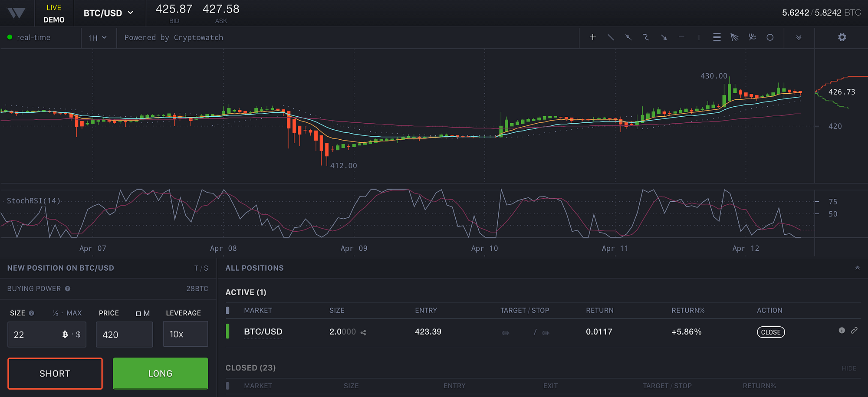Image resolution: width=868 pixels, height=397 pixels.
Task: Click the account balance 5.6242 / 5.8242 BTC
Action: point(822,13)
